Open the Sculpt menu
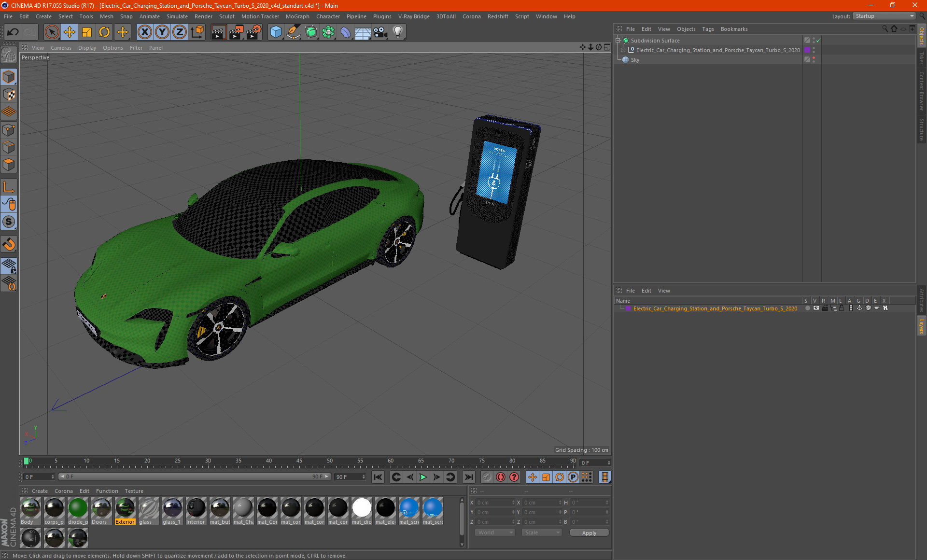927x560 pixels. tap(226, 16)
